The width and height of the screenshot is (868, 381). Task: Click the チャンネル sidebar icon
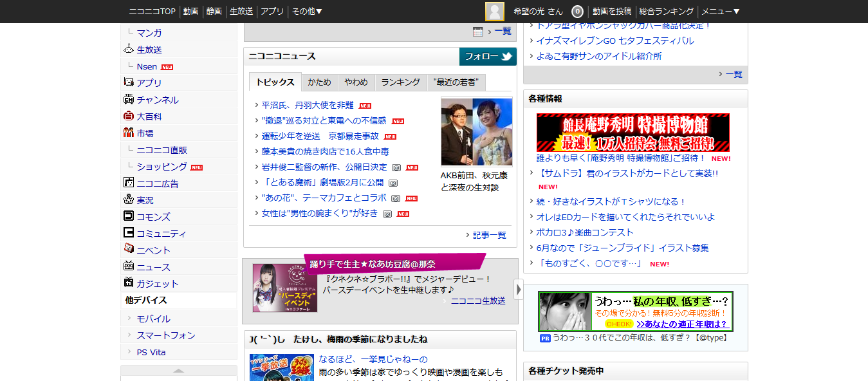click(x=128, y=99)
